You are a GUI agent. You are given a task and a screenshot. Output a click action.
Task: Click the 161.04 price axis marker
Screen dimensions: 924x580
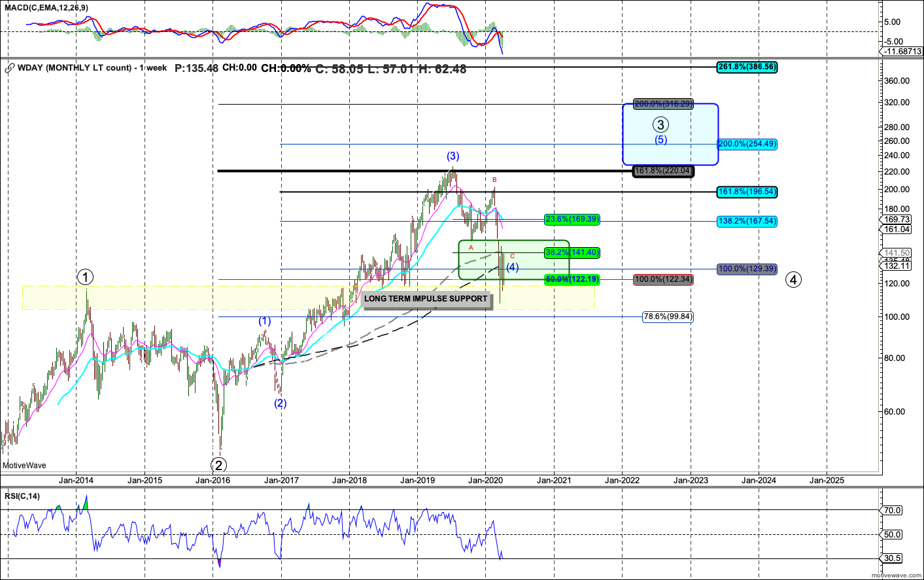pyautogui.click(x=897, y=229)
